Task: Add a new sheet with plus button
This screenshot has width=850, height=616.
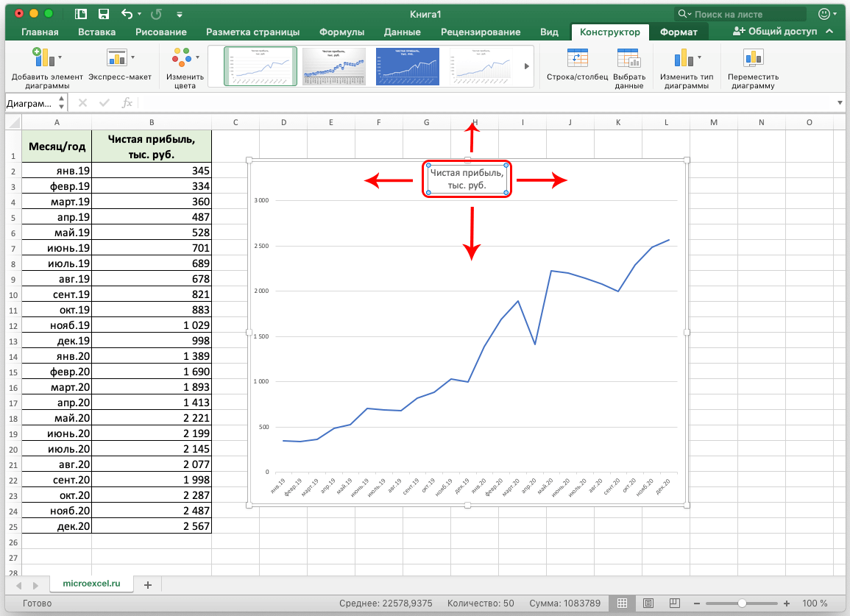Action: (147, 584)
